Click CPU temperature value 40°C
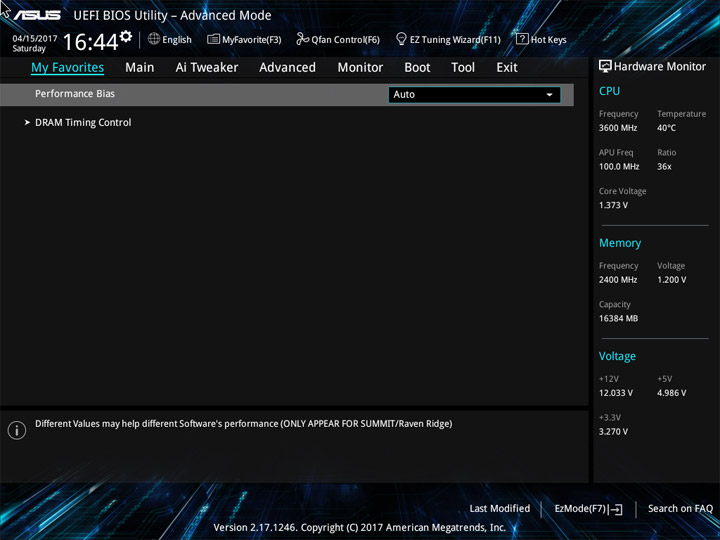 (x=666, y=128)
